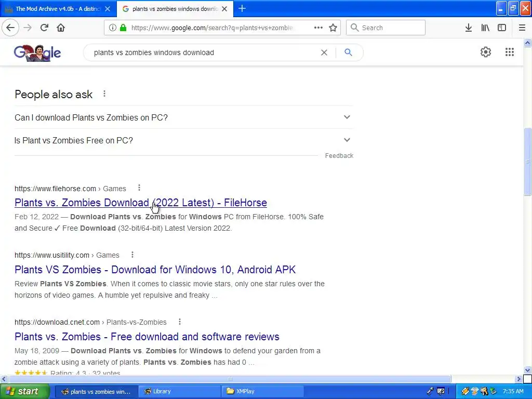Open the Windows Start menu
This screenshot has width=532, height=399.
pos(25,391)
